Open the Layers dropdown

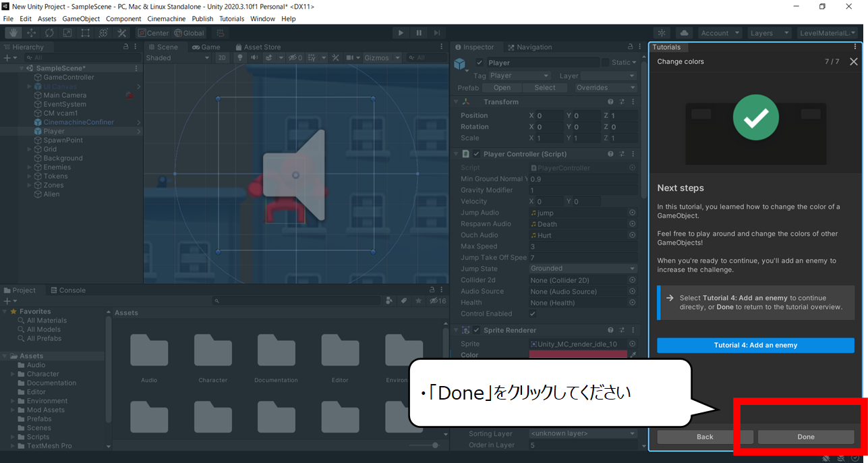click(x=769, y=32)
